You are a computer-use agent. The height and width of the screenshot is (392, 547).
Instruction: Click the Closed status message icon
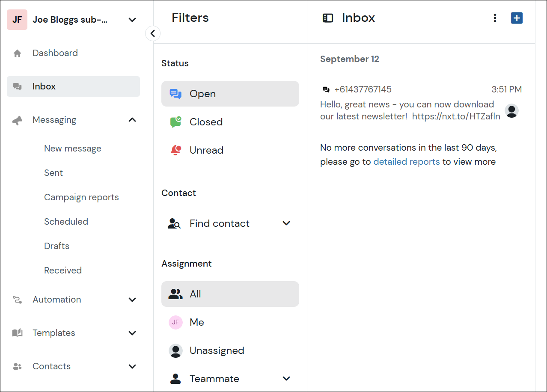(x=175, y=122)
